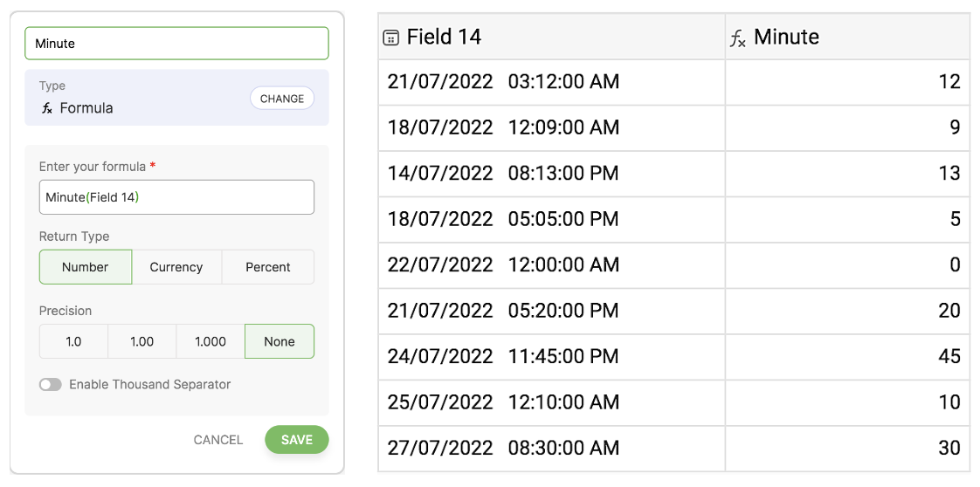Choose 1.000 precision option
This screenshot has width=980, height=487.
point(210,342)
